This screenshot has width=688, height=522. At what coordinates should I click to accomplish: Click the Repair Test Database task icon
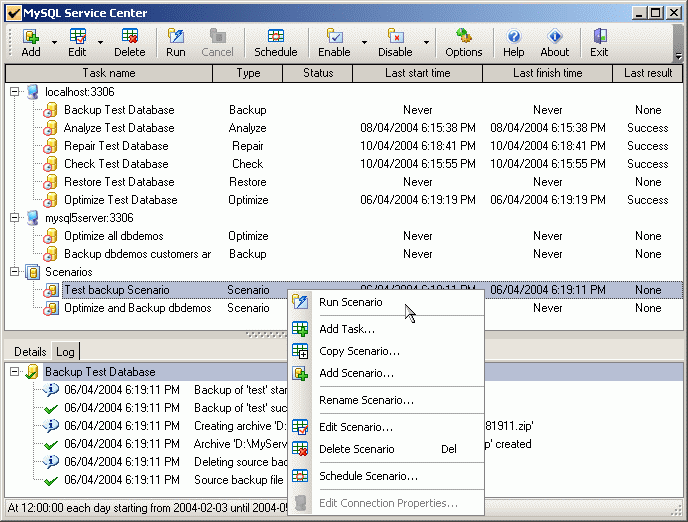tap(50, 146)
